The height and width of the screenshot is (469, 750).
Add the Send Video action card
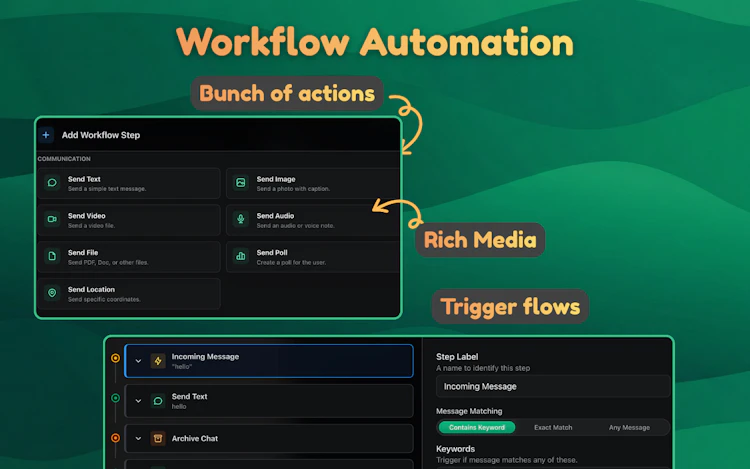(129, 220)
